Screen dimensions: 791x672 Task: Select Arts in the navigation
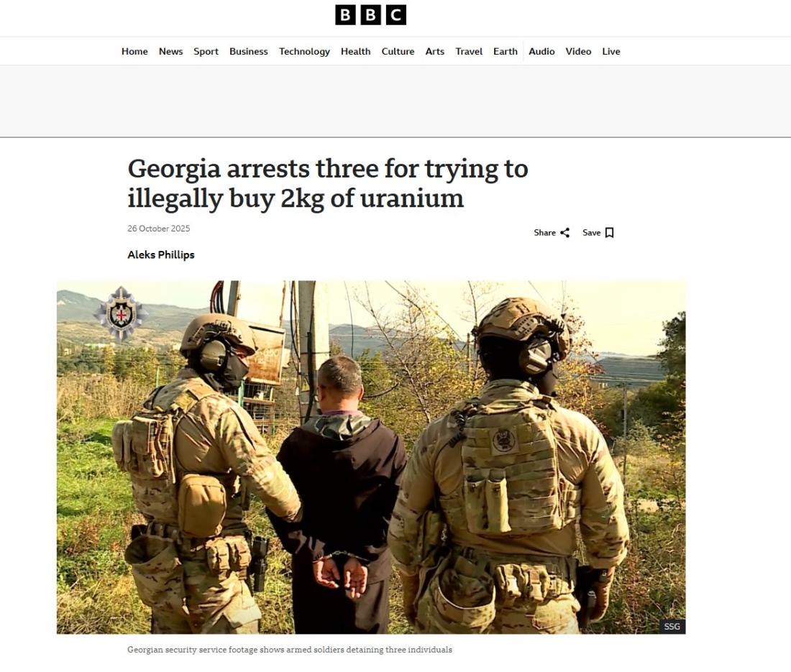(x=435, y=52)
